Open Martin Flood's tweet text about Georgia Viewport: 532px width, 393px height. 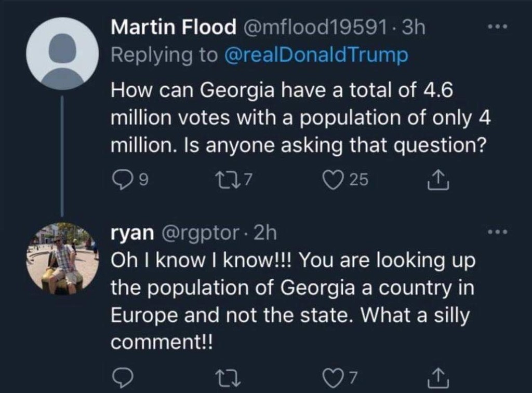[x=300, y=118]
